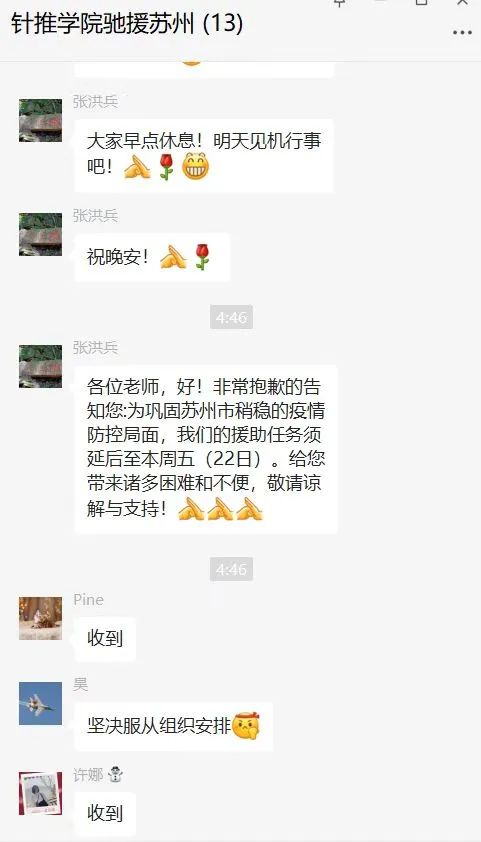Click 张洪兵's avatar beside the 祝晚安 message

40,234
